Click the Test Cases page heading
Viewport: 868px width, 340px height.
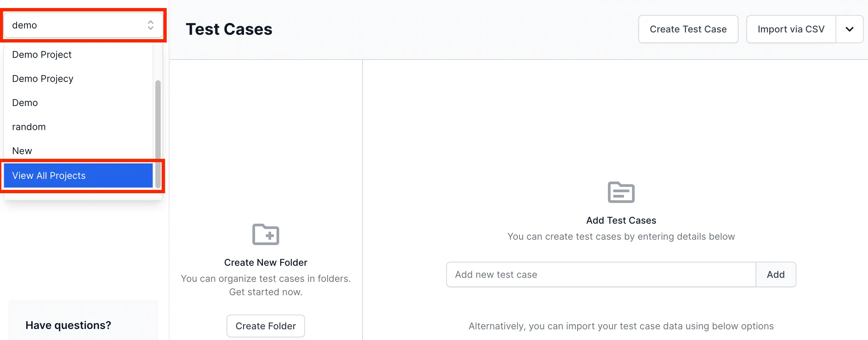point(229,29)
